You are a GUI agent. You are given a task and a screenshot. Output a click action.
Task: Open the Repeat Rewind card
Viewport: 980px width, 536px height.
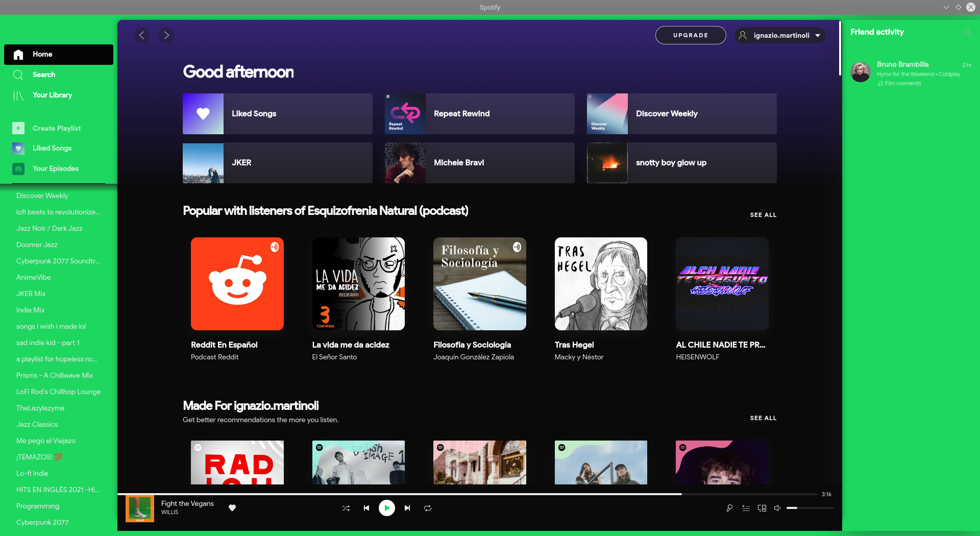pyautogui.click(x=480, y=114)
